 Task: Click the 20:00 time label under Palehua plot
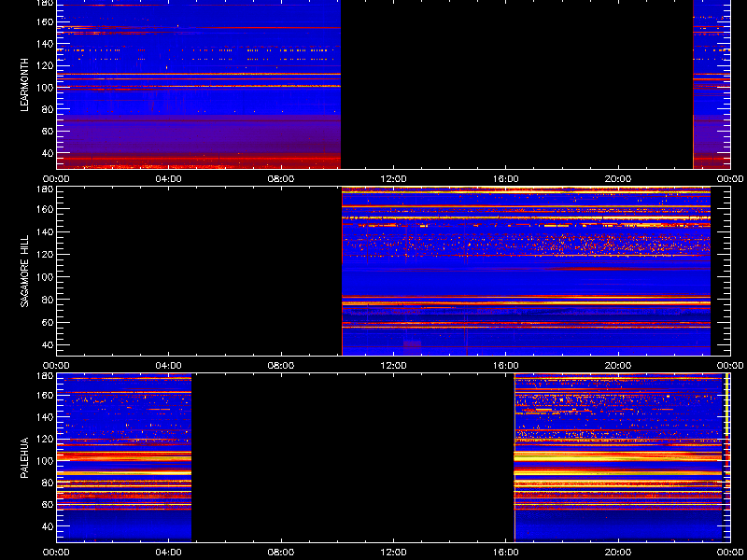618,553
